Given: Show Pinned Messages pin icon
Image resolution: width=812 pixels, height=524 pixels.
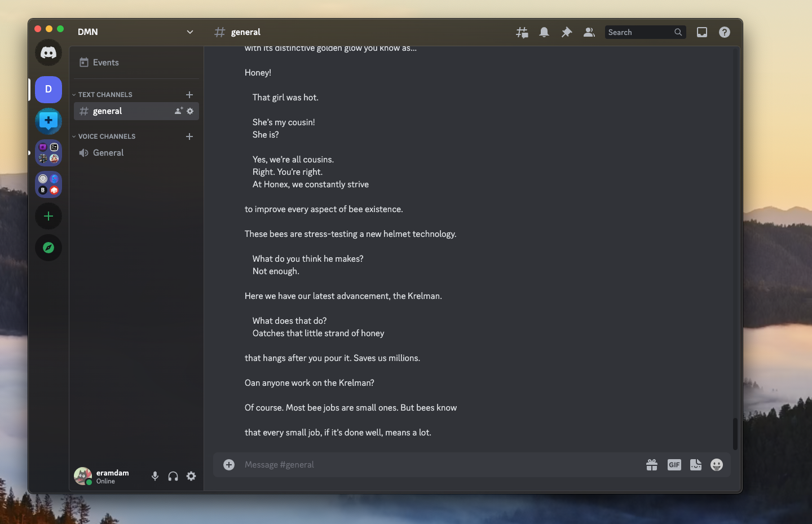Looking at the screenshot, I should pyautogui.click(x=567, y=33).
